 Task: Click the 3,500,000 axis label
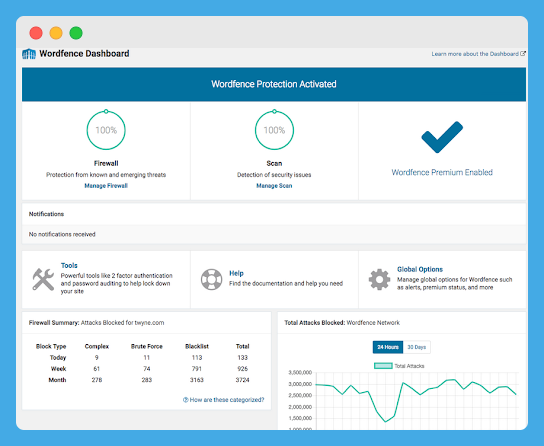(x=300, y=373)
